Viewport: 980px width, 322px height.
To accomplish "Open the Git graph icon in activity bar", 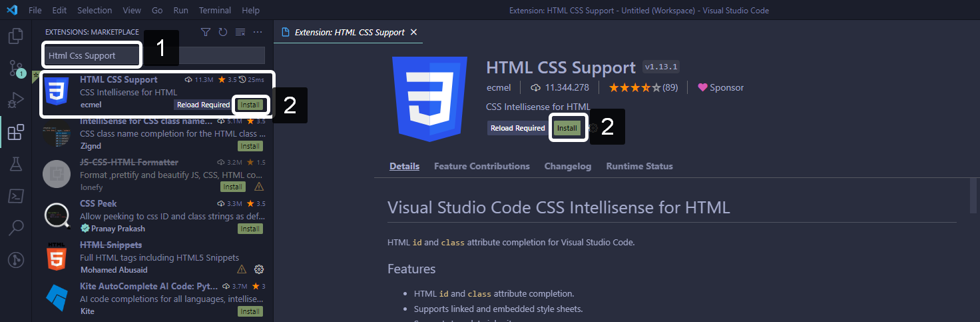I will point(15,260).
